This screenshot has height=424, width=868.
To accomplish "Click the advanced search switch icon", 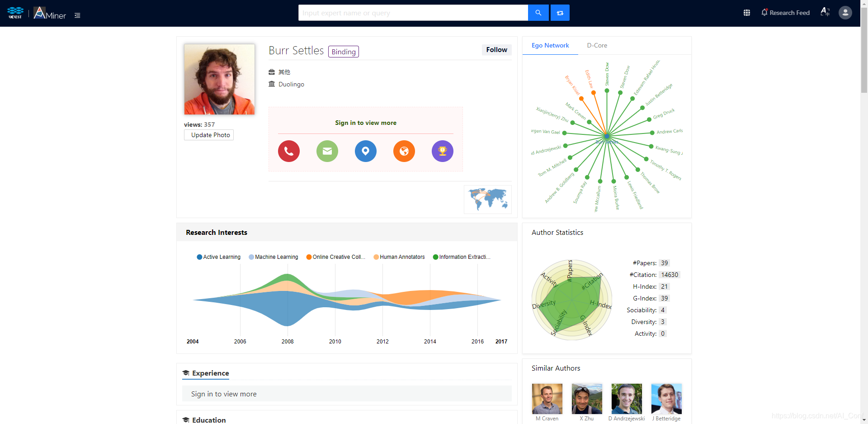I will point(560,13).
